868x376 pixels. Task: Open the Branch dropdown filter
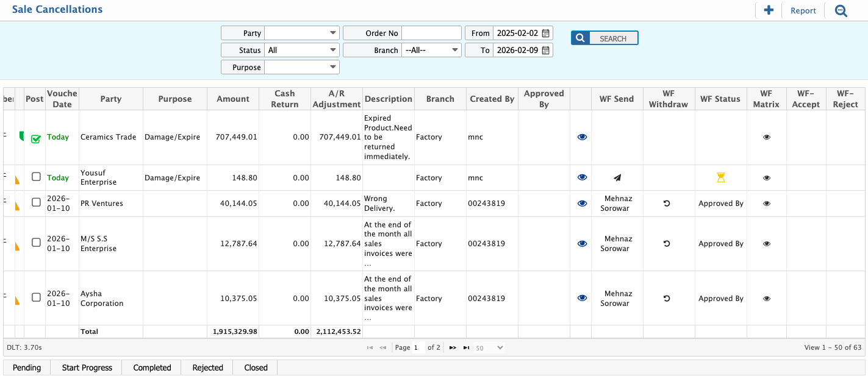coord(431,50)
